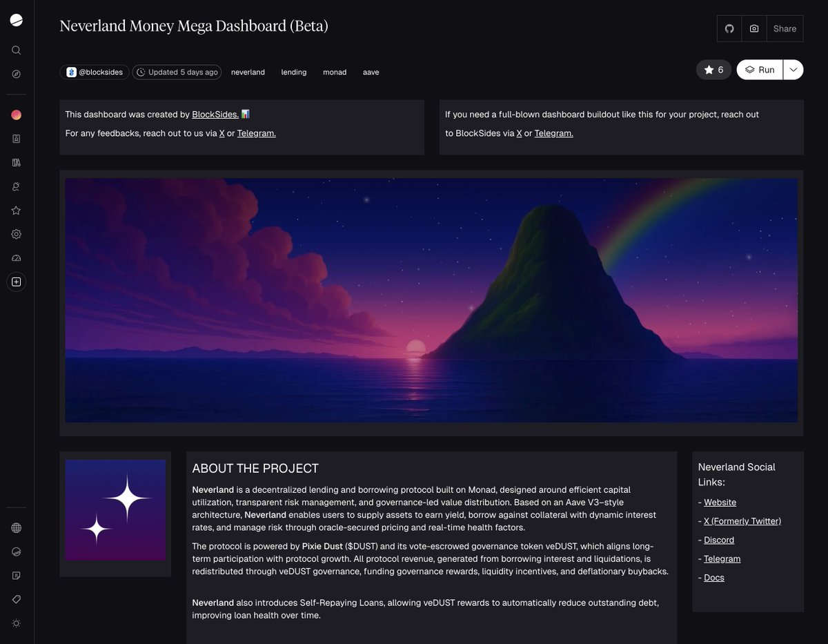Expand the Run dropdown arrow

pos(793,70)
